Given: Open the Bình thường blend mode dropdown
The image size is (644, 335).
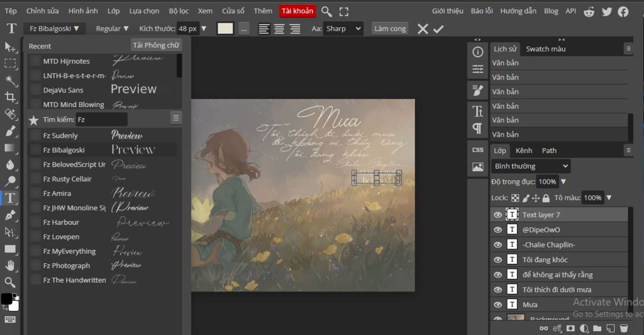Looking at the screenshot, I should pos(530,166).
